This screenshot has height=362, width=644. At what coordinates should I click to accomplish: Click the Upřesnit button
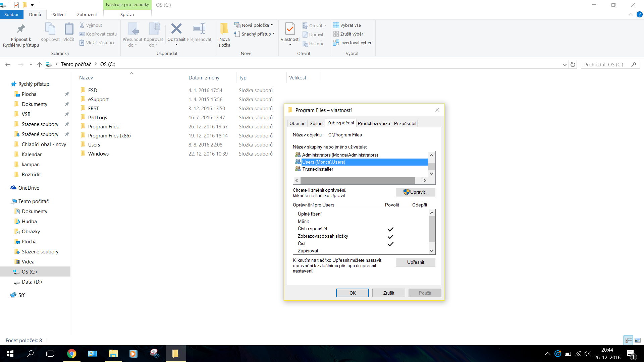point(415,262)
